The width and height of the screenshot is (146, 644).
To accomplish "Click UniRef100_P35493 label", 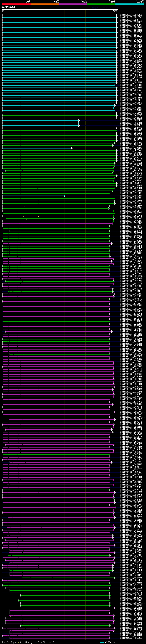I will point(131,70).
